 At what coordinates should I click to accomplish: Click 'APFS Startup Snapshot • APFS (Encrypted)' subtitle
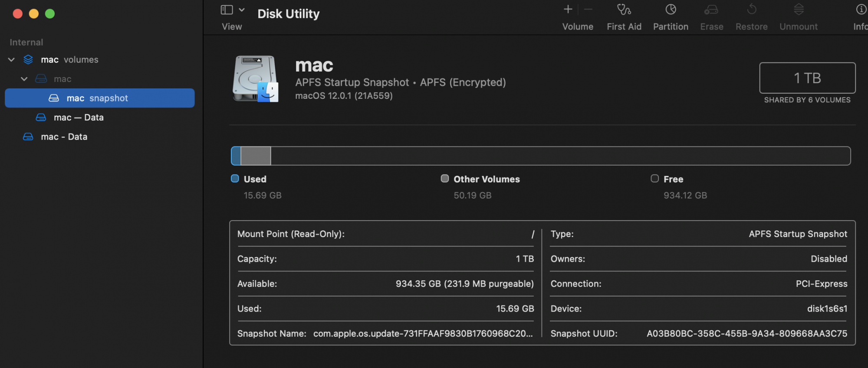coord(401,82)
